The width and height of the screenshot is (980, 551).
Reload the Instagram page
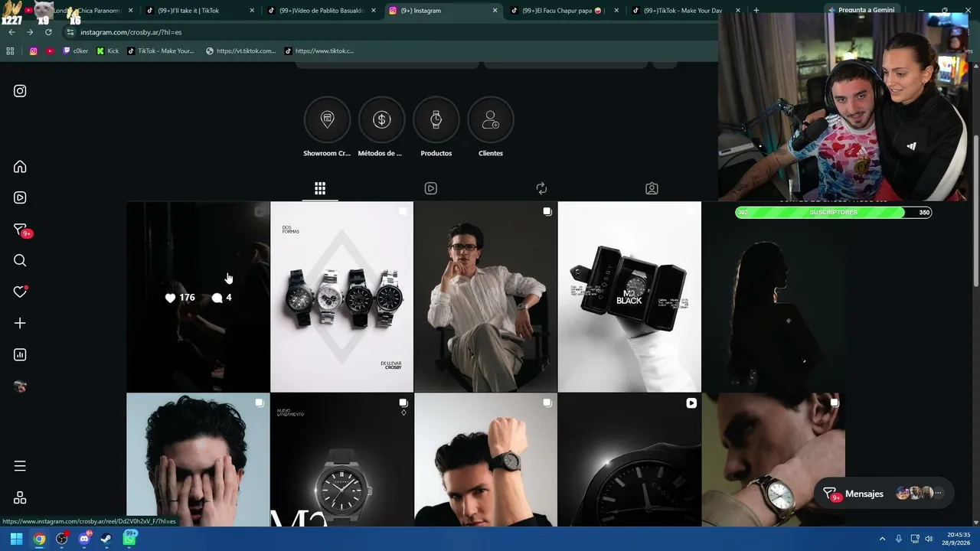click(48, 32)
